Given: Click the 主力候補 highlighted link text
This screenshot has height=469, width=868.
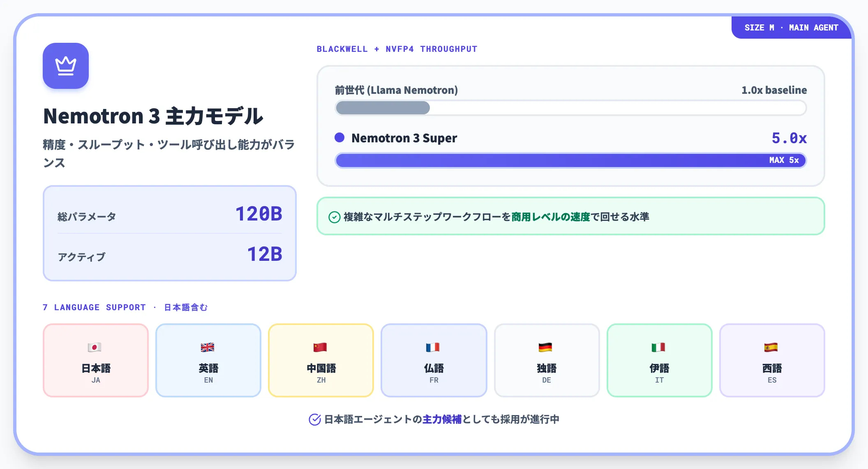Looking at the screenshot, I should click(442, 419).
